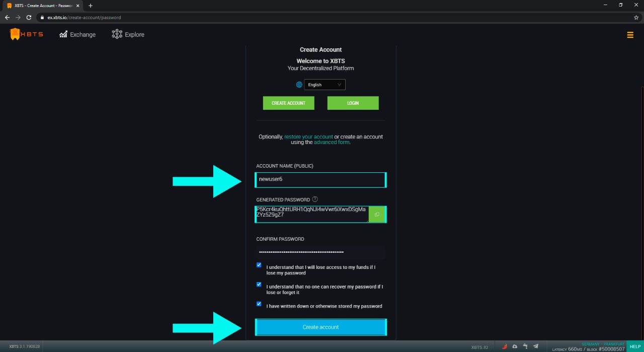Viewport: 644px width, 352px height.
Task: Click the confirm password field
Action: click(320, 252)
